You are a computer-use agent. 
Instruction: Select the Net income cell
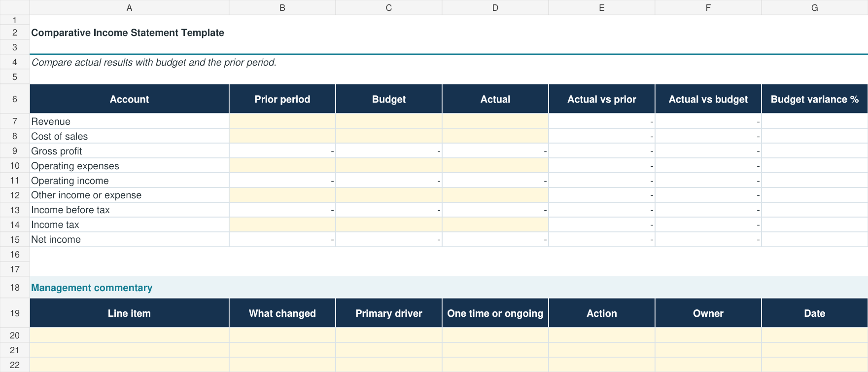[x=129, y=239]
